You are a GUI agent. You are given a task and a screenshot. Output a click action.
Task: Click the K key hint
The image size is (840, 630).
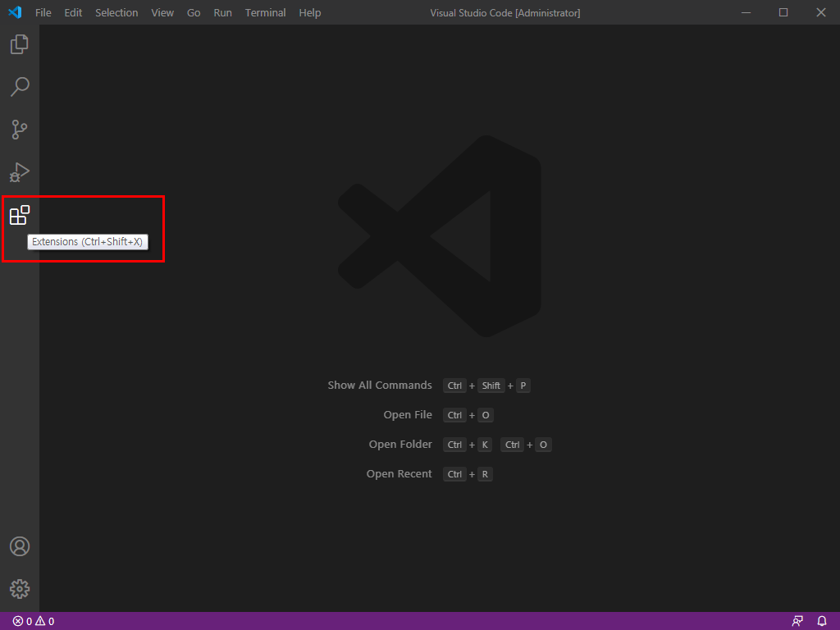point(485,445)
